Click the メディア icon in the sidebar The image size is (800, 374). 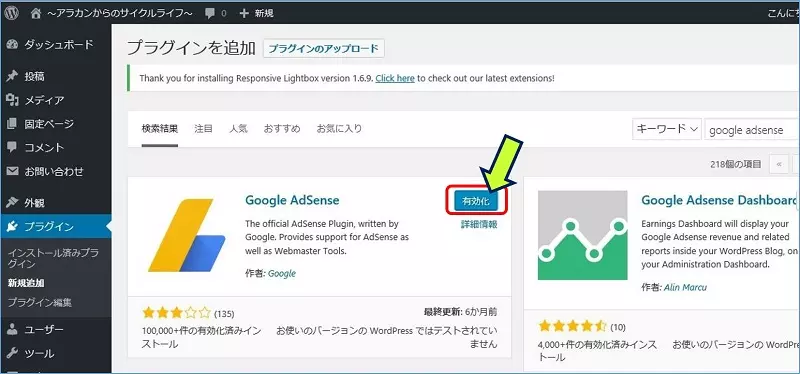[x=12, y=100]
